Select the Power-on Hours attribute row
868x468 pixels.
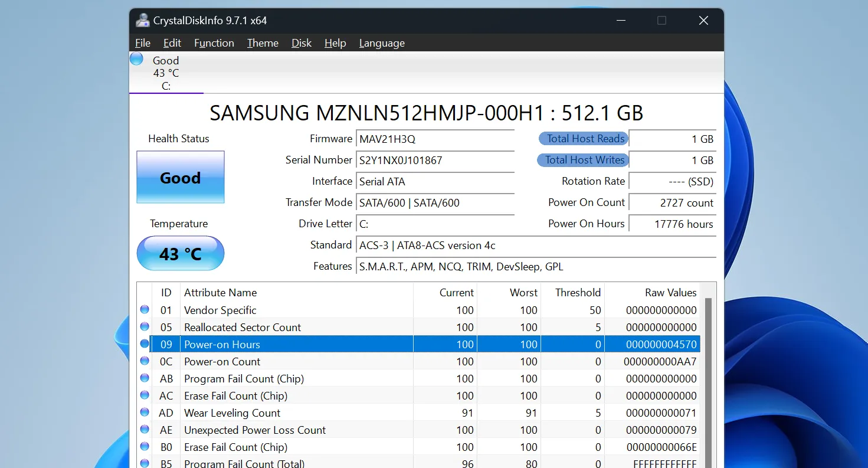click(295, 344)
